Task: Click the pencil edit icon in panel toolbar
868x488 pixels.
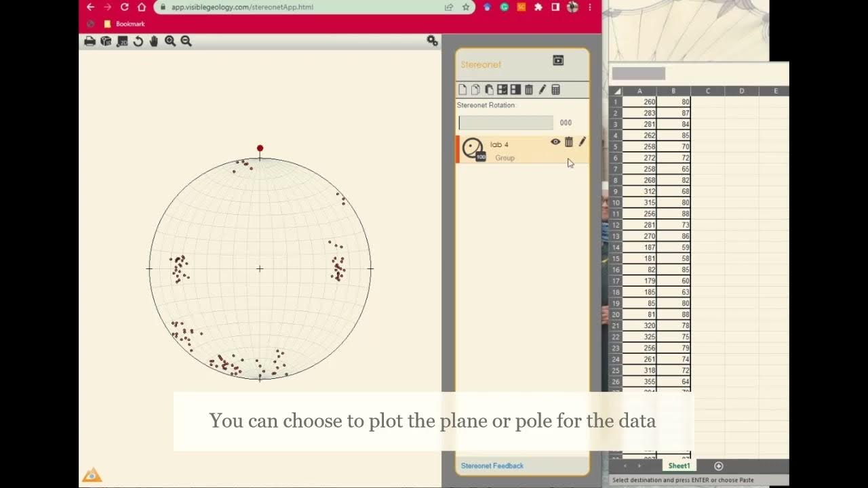Action: (542, 89)
